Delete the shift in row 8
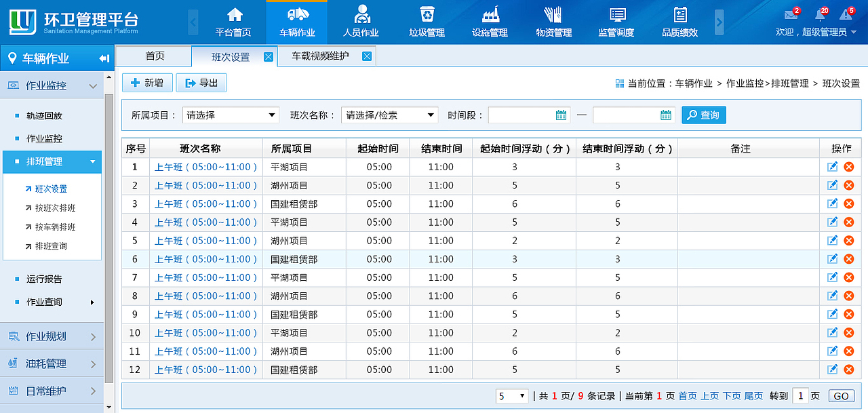 pos(848,296)
